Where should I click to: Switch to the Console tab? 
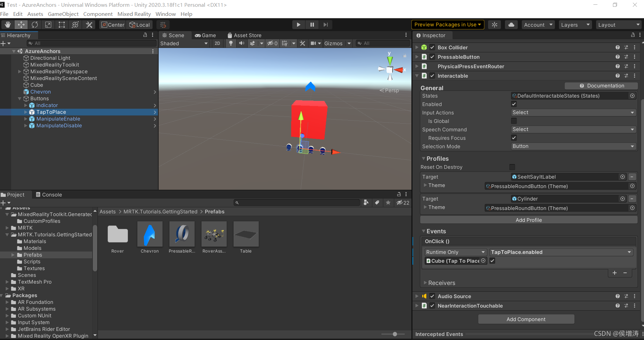[49, 194]
